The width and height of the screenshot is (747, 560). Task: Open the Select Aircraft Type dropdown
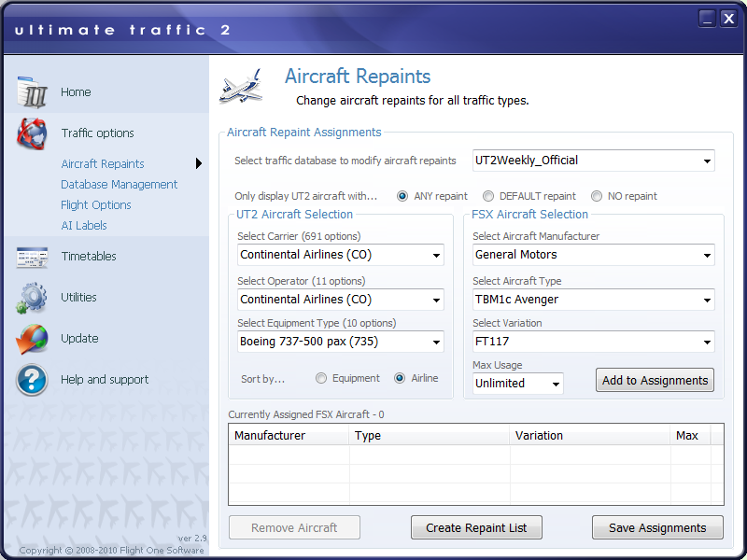(594, 300)
